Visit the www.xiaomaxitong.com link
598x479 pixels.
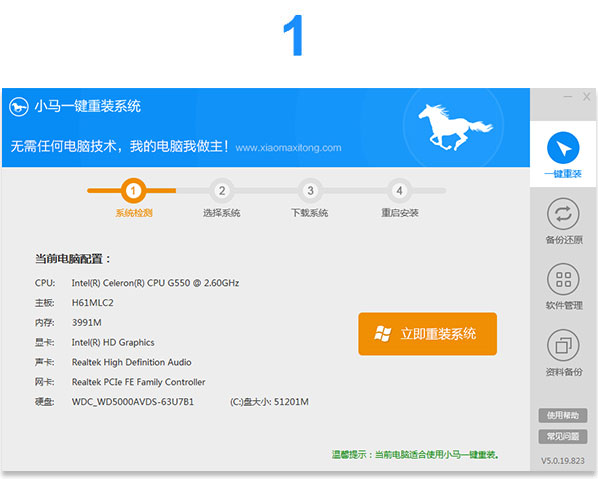288,148
